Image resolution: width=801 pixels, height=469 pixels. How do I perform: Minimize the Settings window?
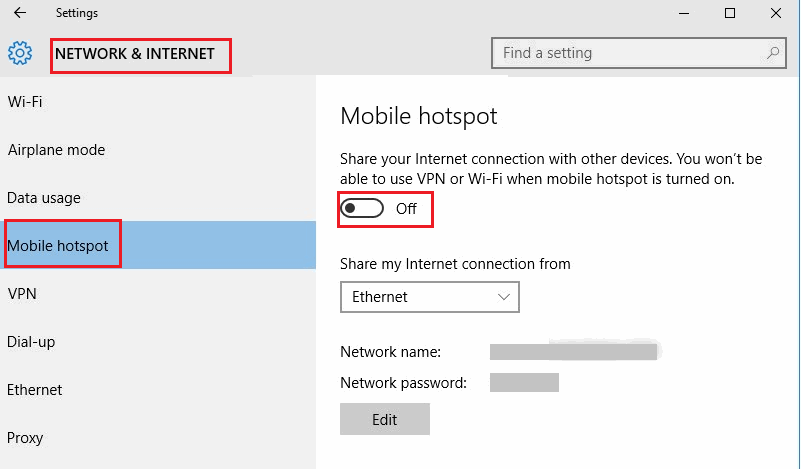click(x=684, y=13)
